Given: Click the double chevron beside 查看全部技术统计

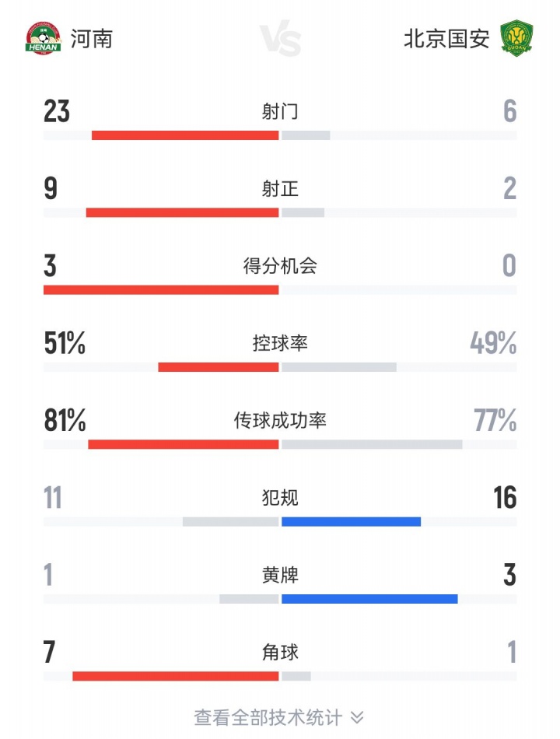Looking at the screenshot, I should point(357,717).
